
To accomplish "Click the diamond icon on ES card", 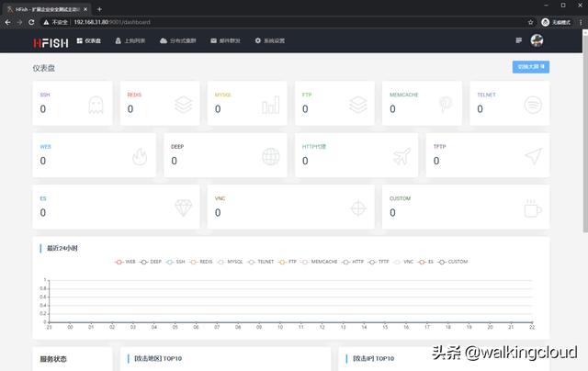I will 184,208.
